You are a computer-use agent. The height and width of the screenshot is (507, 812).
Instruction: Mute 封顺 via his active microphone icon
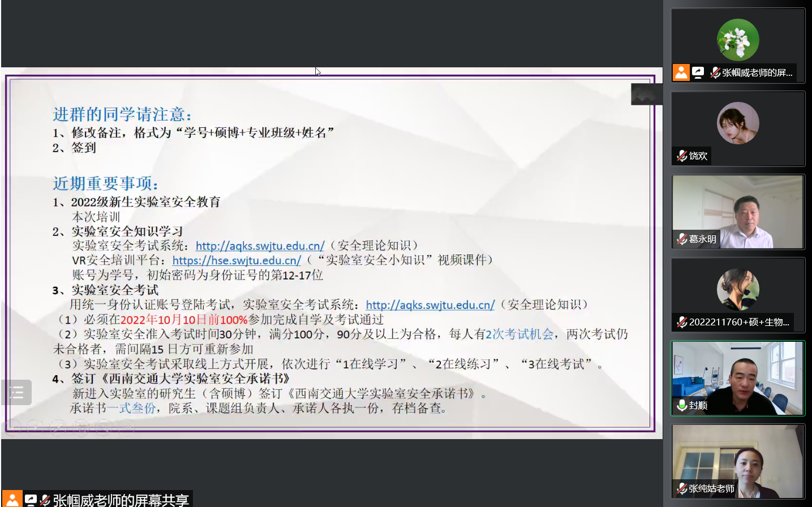(681, 406)
